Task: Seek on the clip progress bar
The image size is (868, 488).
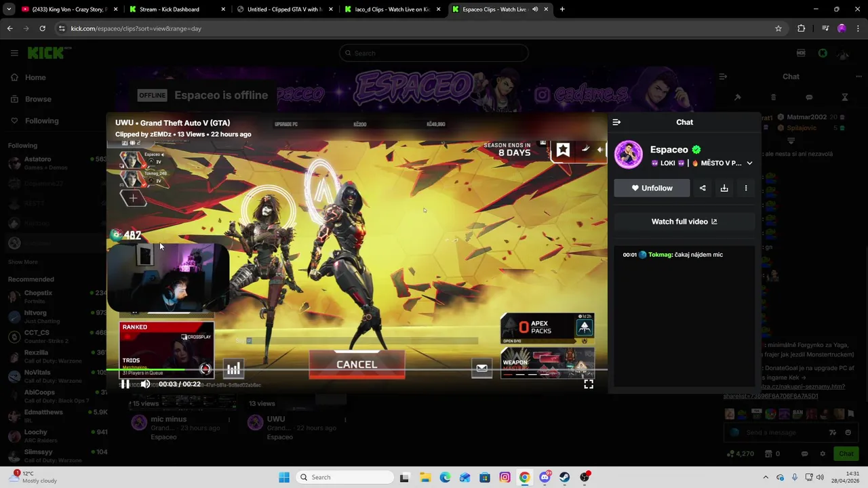Action: [357, 370]
